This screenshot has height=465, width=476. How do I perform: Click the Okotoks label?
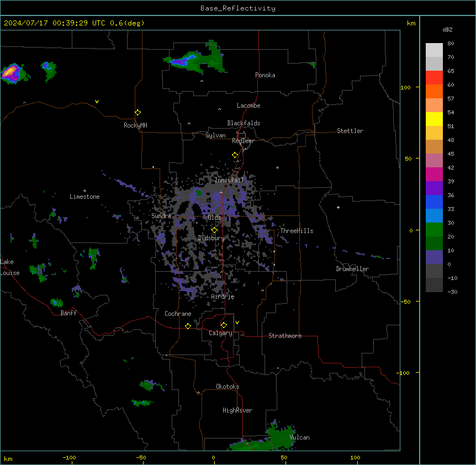point(228,387)
